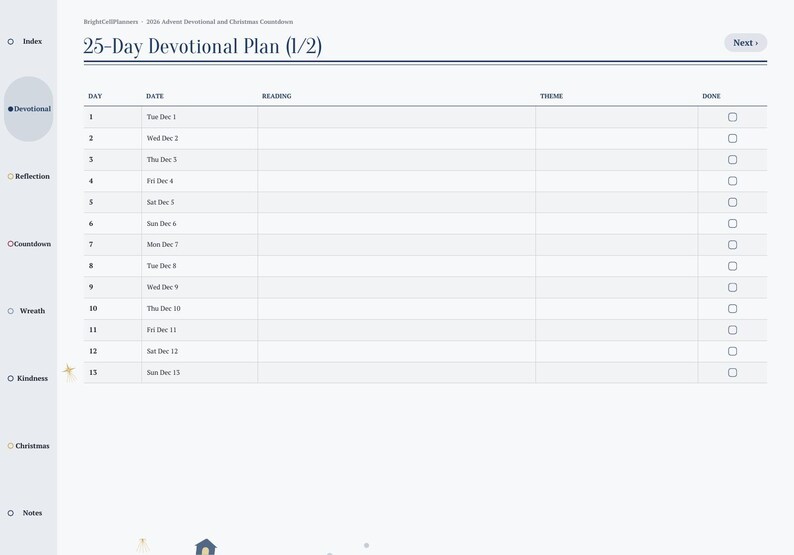
Task: Click Reading cell for Sat Dec 12
Action: (396, 351)
